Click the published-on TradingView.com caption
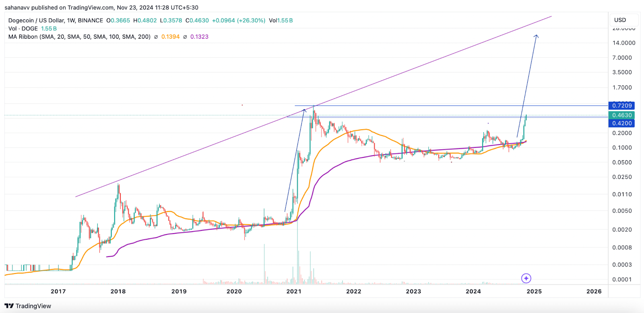The width and height of the screenshot is (644, 313). 101,8
